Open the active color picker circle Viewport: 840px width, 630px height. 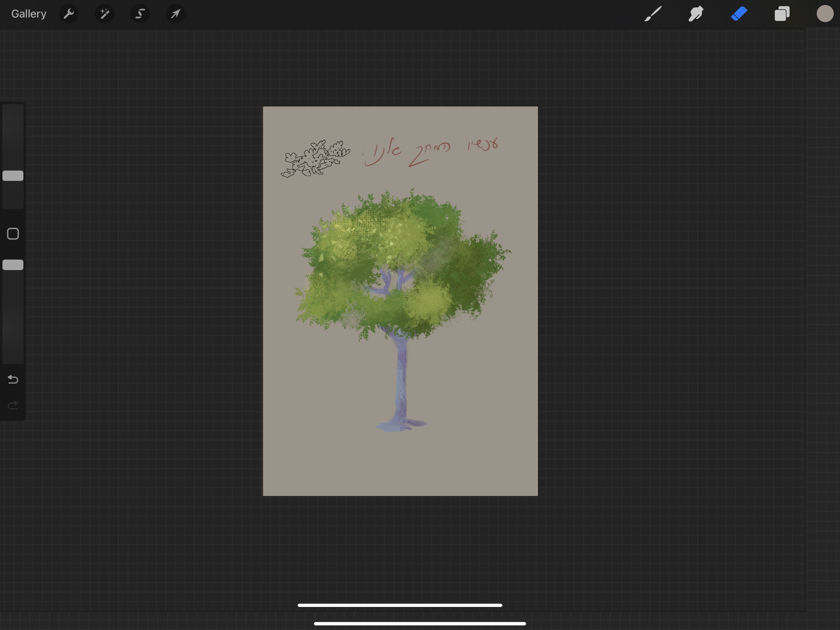pyautogui.click(x=825, y=14)
